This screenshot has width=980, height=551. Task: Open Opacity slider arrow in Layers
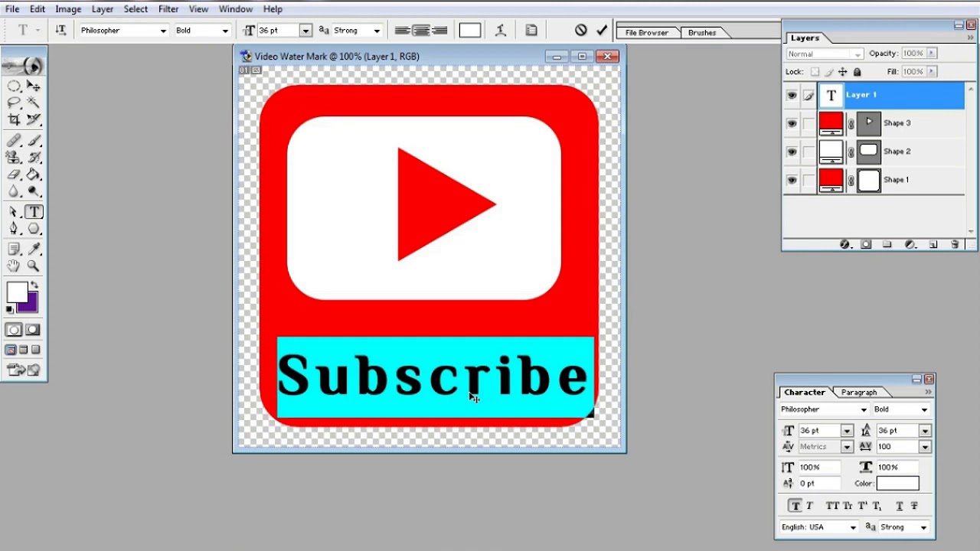point(932,54)
